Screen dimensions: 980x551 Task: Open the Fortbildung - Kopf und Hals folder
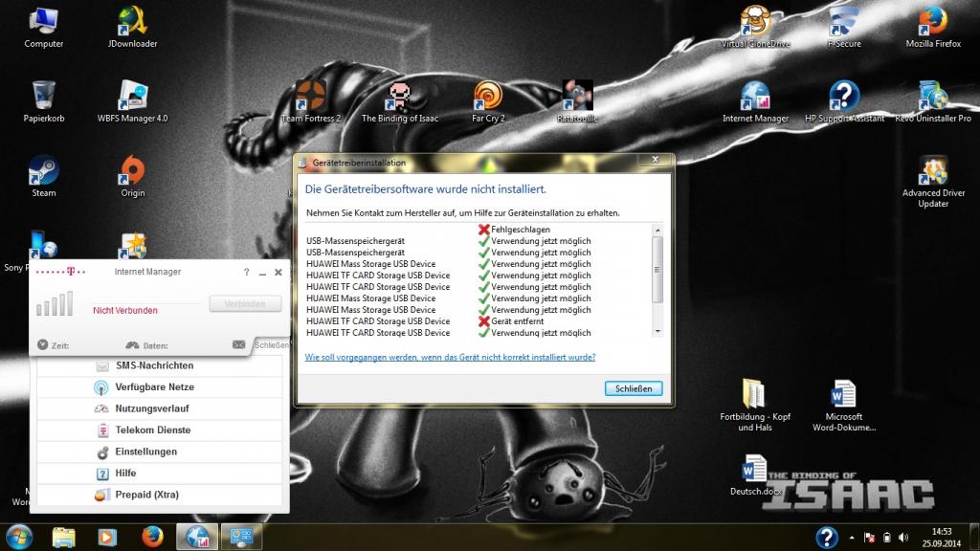point(755,405)
